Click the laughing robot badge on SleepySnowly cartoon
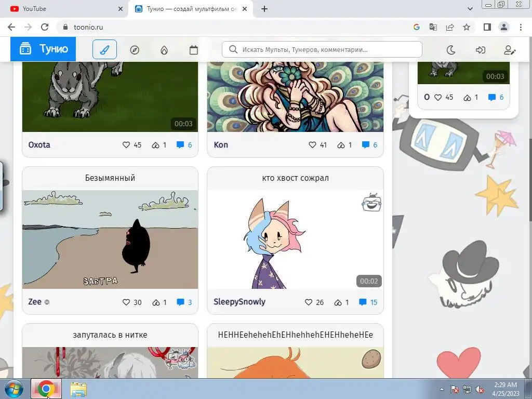532x399 pixels. coord(371,203)
